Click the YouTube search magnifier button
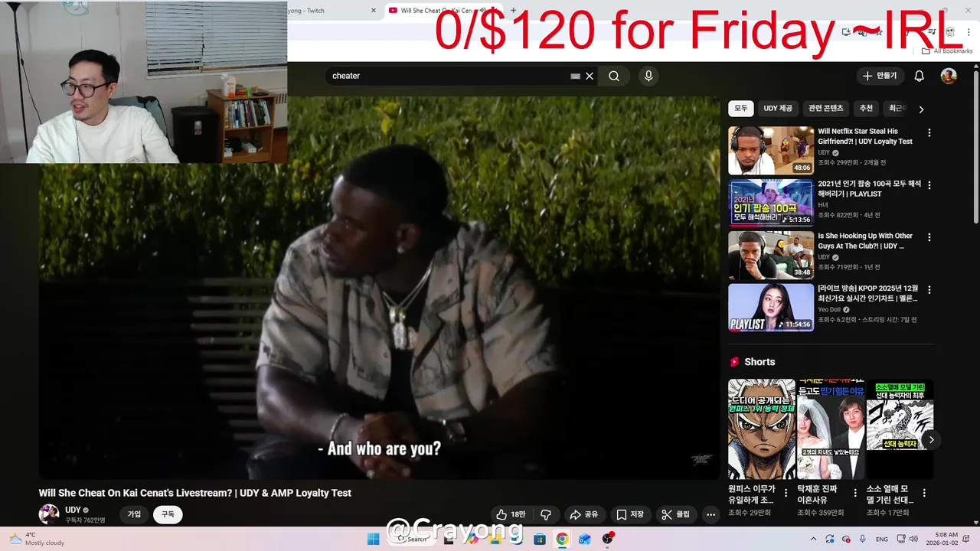 pyautogui.click(x=614, y=76)
